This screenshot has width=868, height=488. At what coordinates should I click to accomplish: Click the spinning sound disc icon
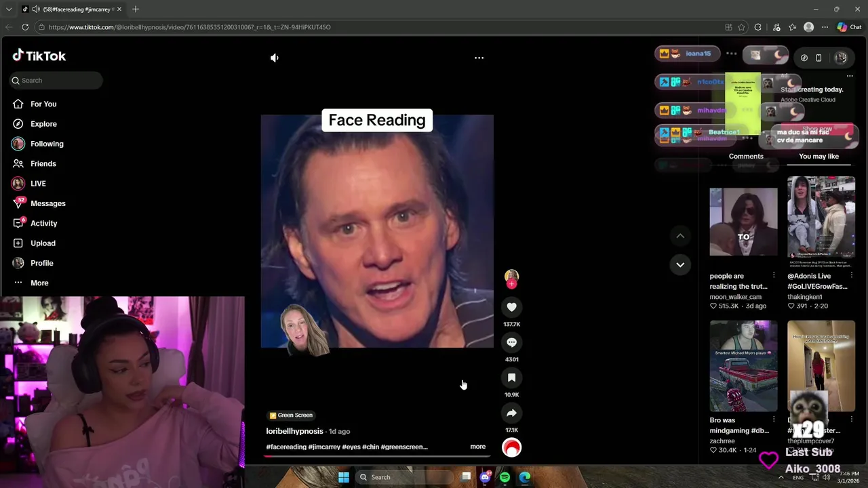point(511,447)
